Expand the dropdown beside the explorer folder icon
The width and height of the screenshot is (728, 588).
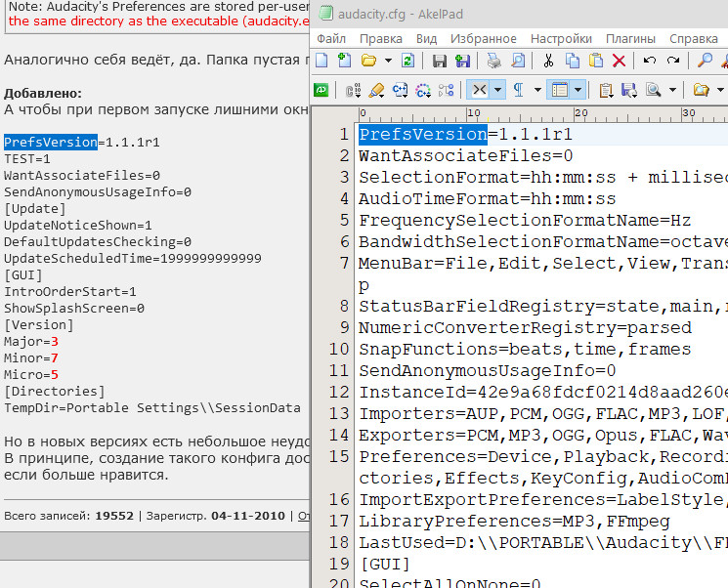[720, 90]
